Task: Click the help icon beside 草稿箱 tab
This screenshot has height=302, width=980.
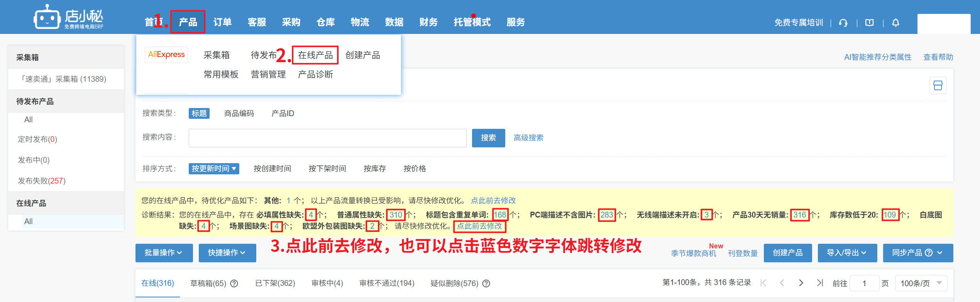Action: click(x=234, y=283)
